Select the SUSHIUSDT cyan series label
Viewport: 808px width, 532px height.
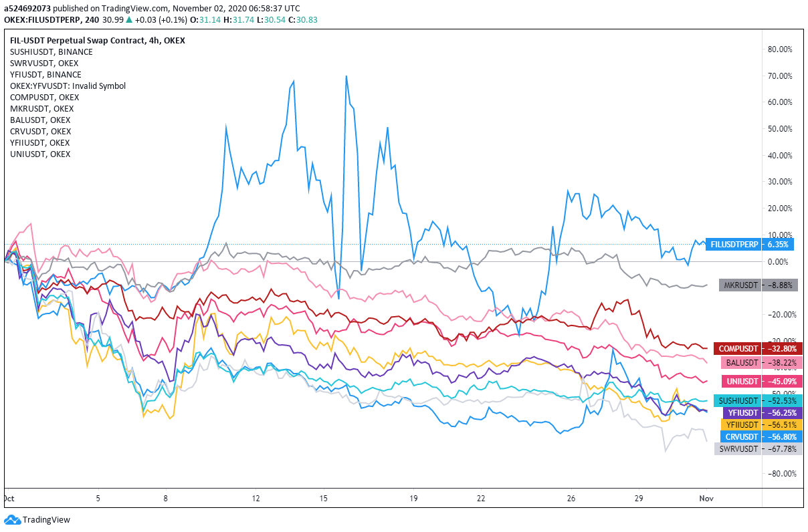[x=738, y=400]
